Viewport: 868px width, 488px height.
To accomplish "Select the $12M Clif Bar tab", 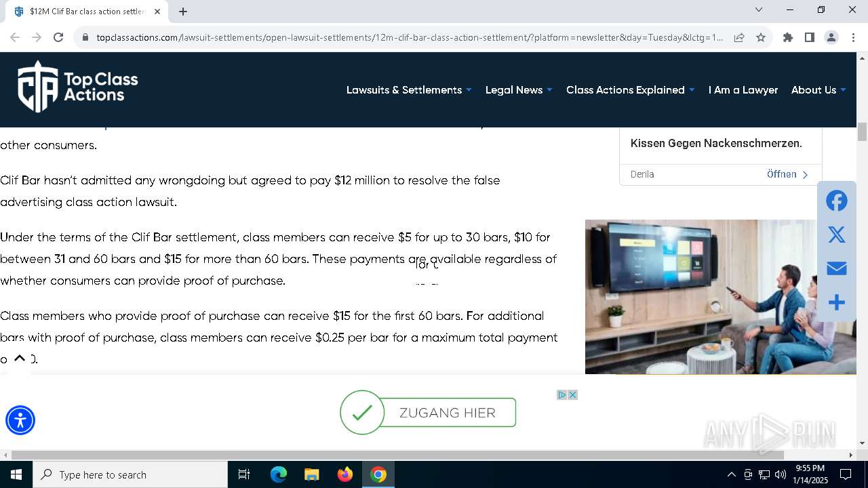I will click(x=87, y=11).
